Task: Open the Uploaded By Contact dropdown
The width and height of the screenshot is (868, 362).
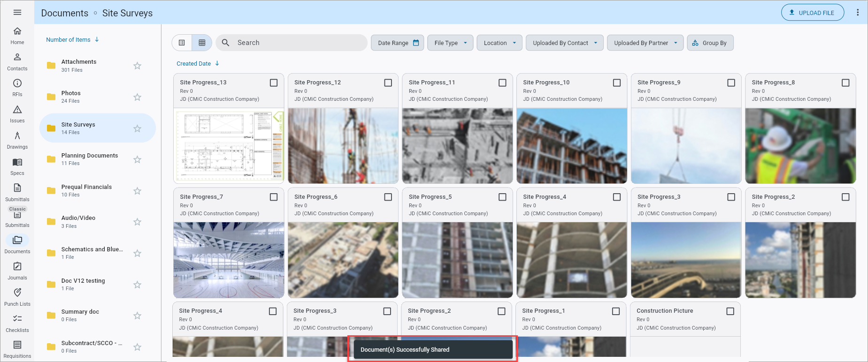Action: tap(565, 43)
